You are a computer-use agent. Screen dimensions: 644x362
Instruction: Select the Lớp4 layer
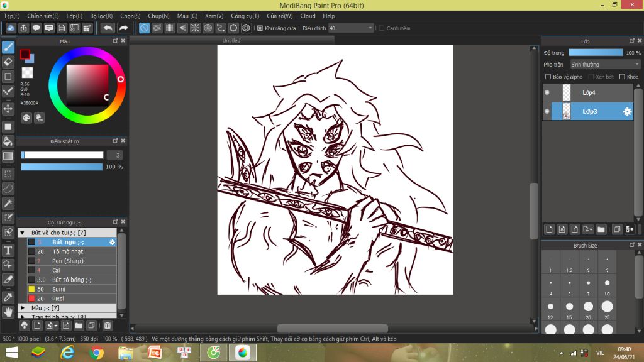pos(588,93)
